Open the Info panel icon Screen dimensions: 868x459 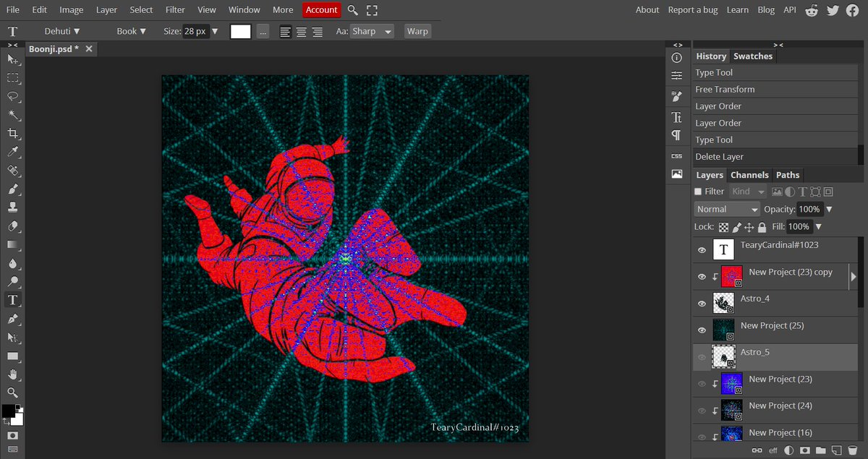[677, 58]
